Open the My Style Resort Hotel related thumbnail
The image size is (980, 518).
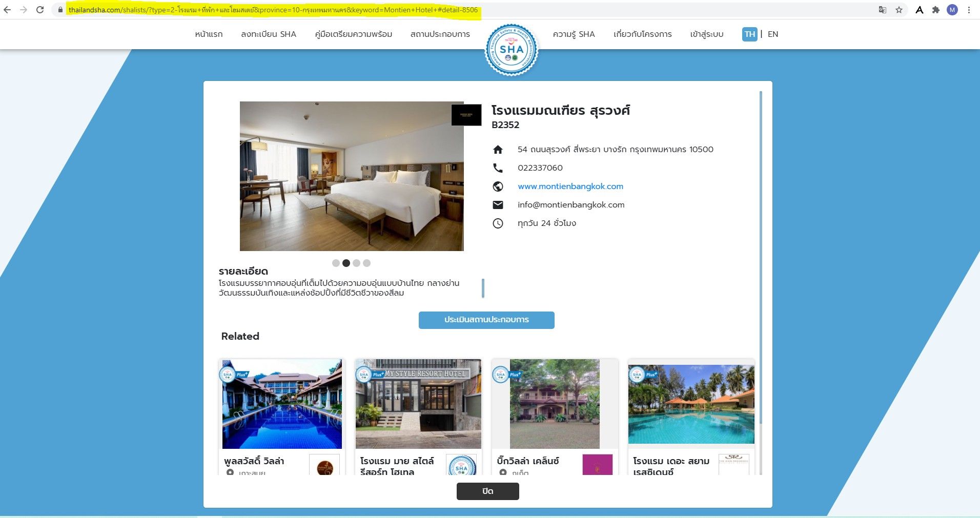coord(418,404)
